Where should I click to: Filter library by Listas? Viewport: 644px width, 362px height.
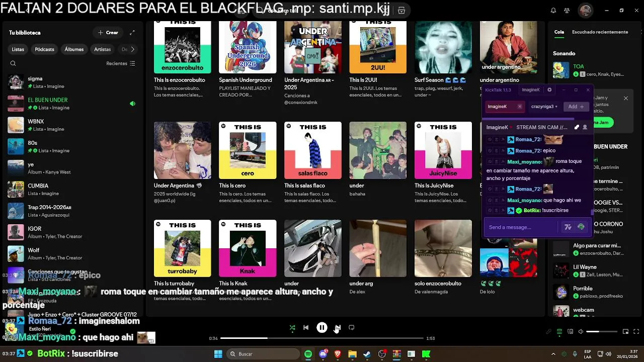point(18,49)
